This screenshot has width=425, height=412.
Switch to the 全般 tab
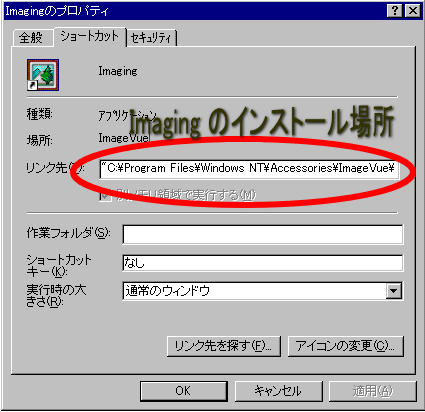pyautogui.click(x=31, y=37)
